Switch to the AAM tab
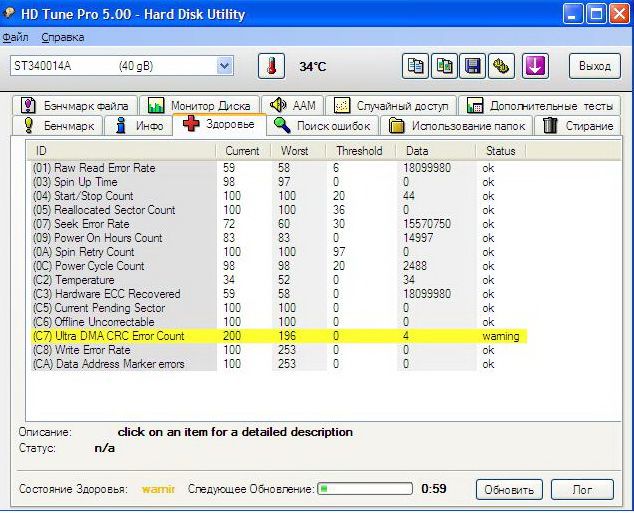The height and width of the screenshot is (513, 634). point(292,106)
